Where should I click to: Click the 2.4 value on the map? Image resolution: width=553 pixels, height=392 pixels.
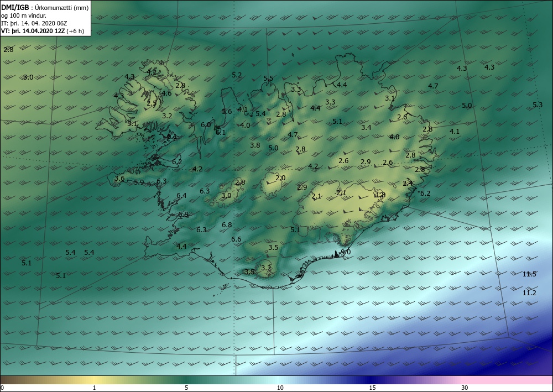pyautogui.click(x=408, y=184)
